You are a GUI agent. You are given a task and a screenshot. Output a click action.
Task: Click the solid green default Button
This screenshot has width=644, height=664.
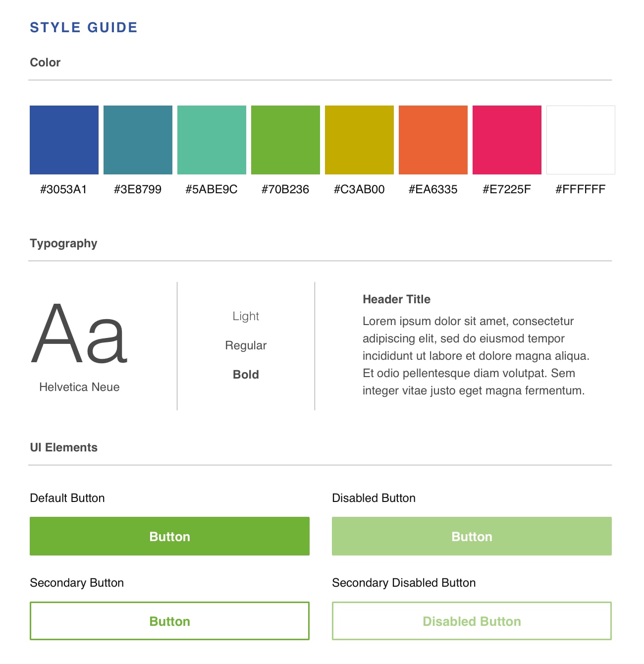pyautogui.click(x=169, y=536)
